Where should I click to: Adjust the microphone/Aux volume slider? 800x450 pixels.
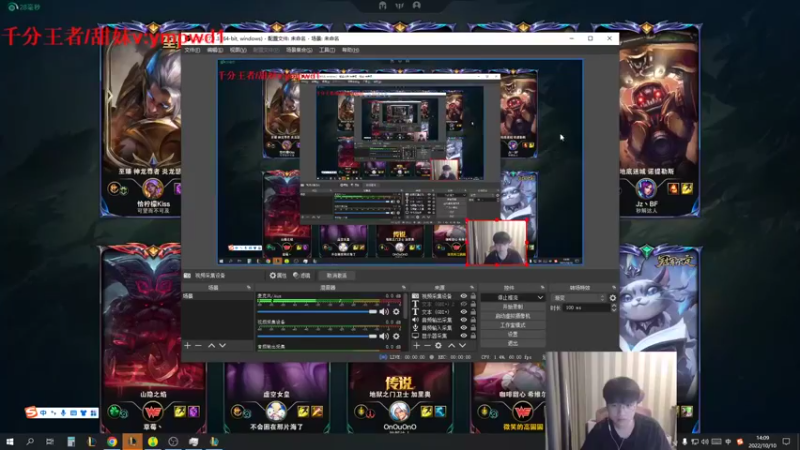point(317,312)
